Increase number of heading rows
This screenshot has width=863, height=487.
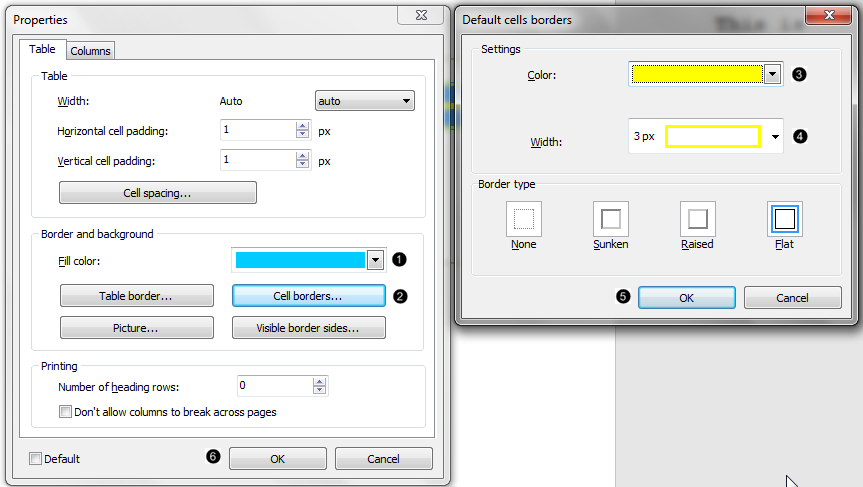(319, 380)
